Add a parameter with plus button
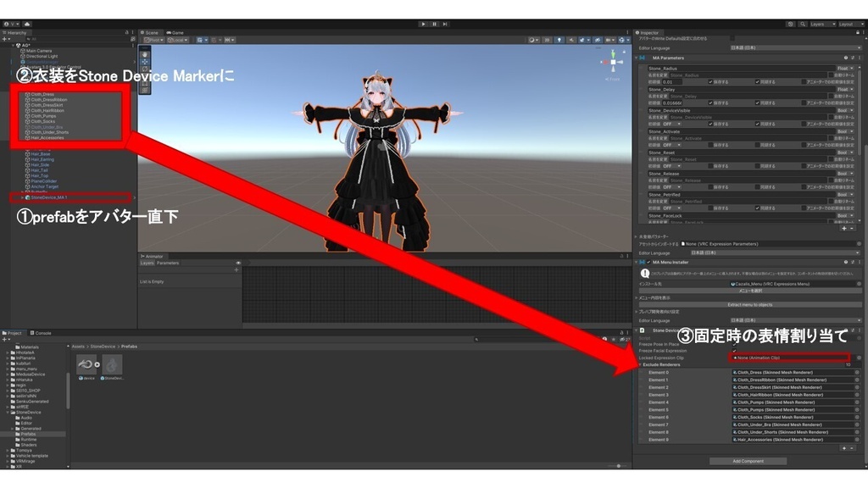Viewport: 868px width, 488px height. (x=844, y=229)
